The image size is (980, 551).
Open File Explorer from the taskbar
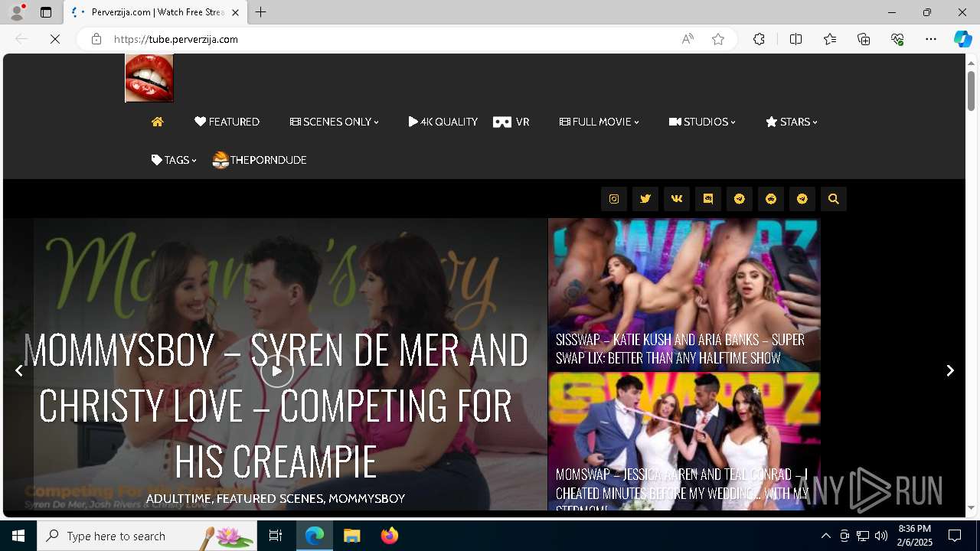coord(352,536)
